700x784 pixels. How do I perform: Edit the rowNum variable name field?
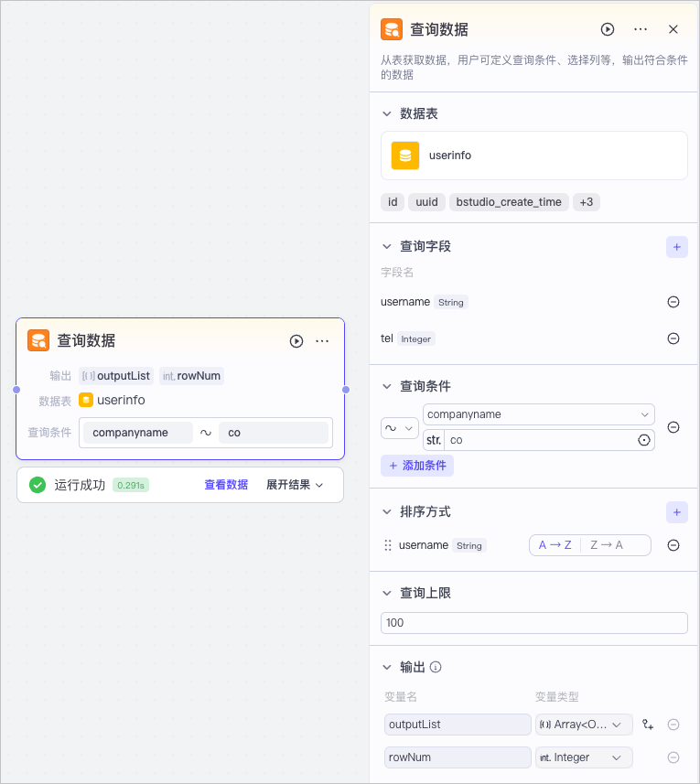point(458,757)
